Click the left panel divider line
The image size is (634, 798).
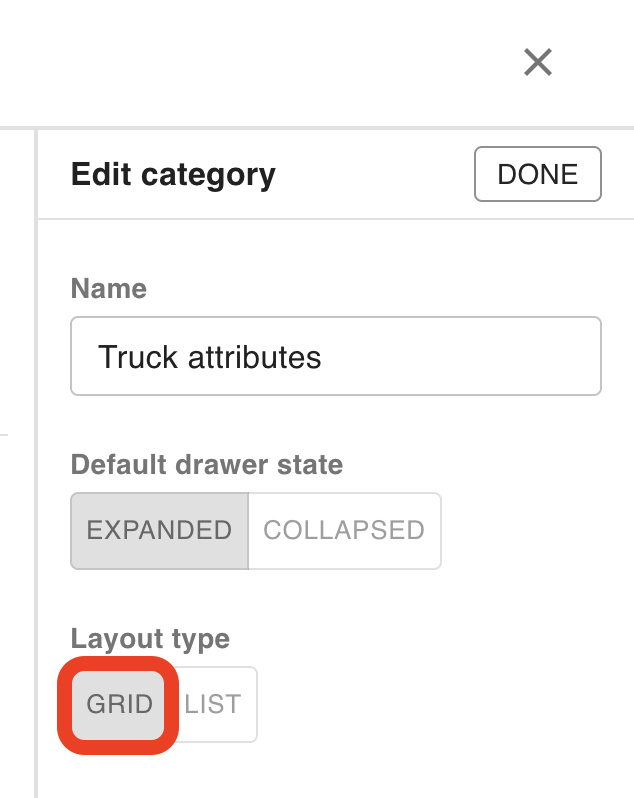pyautogui.click(x=36, y=460)
